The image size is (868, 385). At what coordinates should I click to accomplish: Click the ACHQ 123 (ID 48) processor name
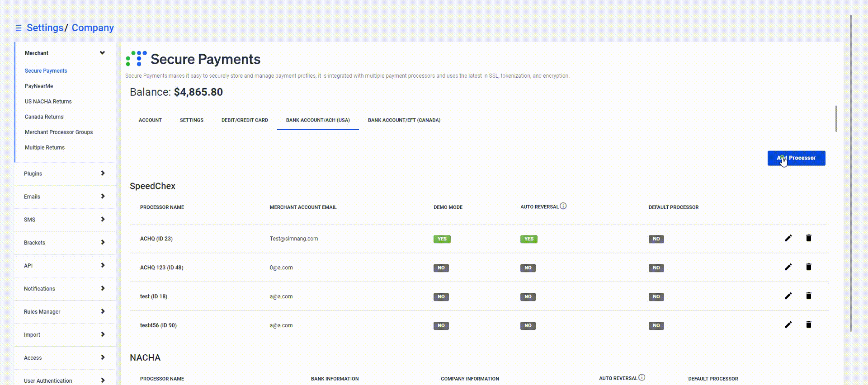coord(162,268)
